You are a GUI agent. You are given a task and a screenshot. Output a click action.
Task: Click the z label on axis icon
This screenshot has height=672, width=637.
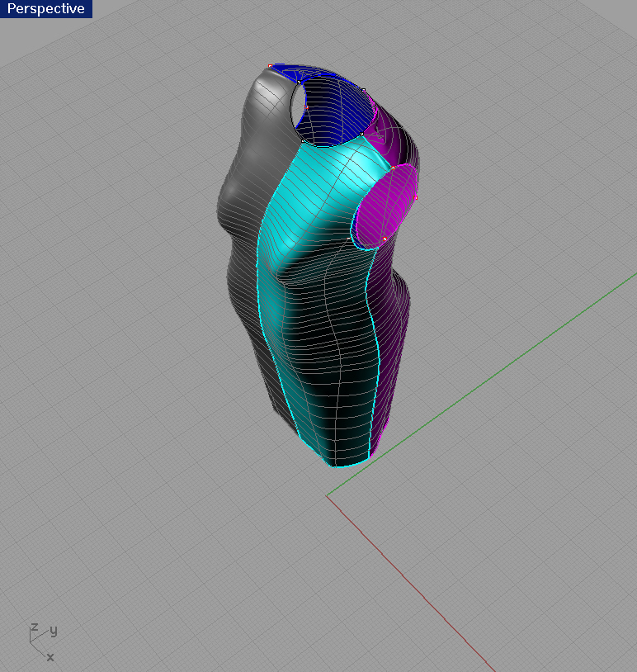click(34, 627)
